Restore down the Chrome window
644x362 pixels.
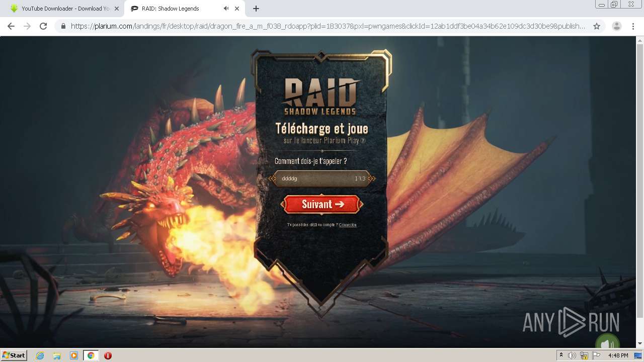click(614, 5)
